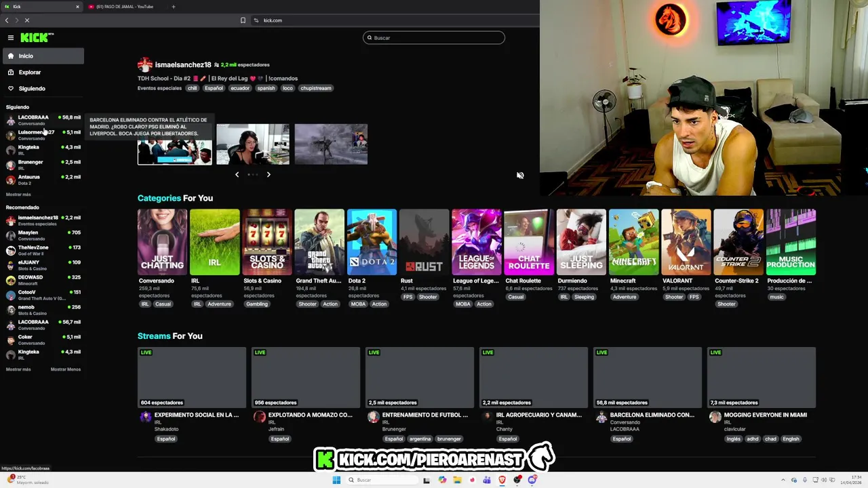Viewport: 868px width, 488px height.
Task: Open IRL category card
Action: click(x=215, y=242)
